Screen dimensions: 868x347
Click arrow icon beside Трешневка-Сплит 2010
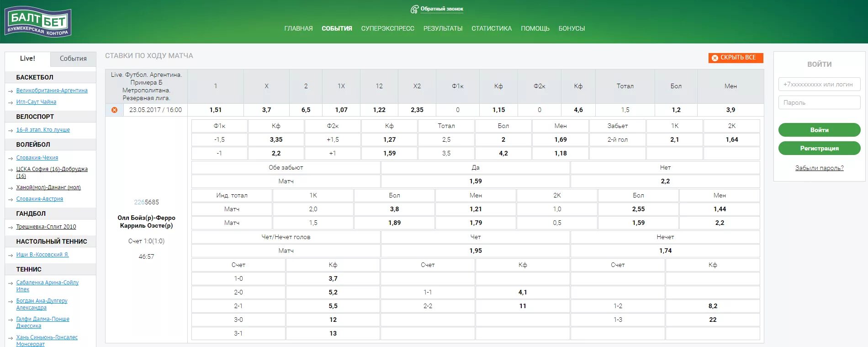11,227
